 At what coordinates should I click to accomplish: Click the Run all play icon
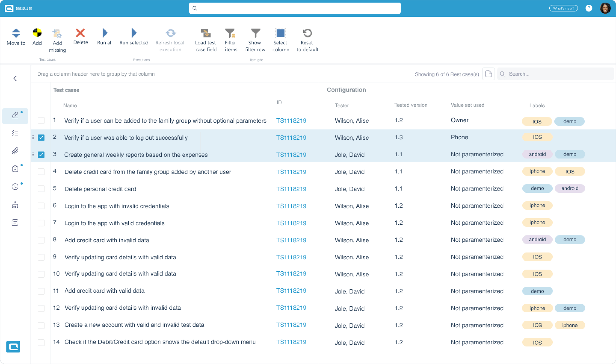click(x=105, y=33)
